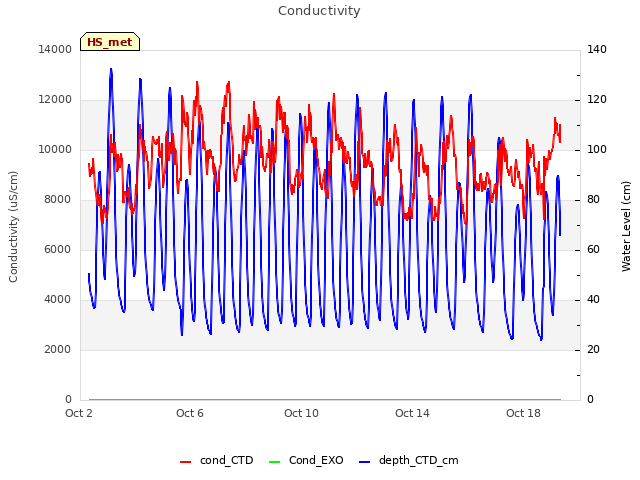Click the 8000 left axis value
This screenshot has width=640, height=480.
click(58, 200)
